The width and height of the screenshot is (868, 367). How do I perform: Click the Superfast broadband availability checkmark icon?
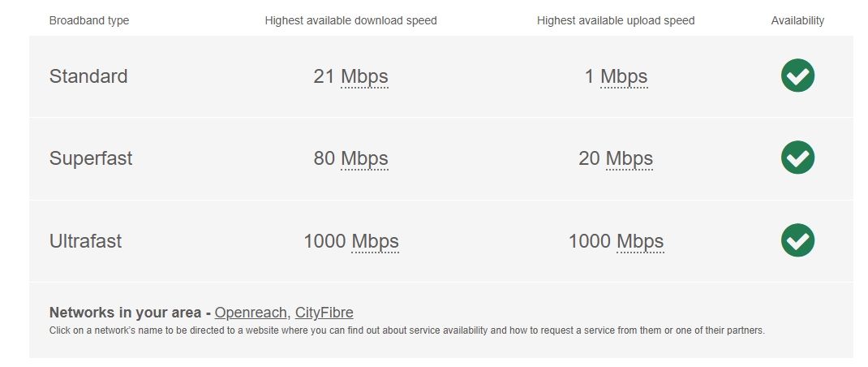pos(797,158)
